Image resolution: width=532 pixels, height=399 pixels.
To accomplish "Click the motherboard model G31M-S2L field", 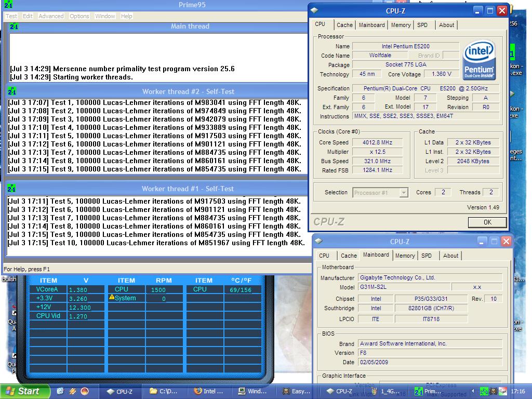I will point(404,287).
